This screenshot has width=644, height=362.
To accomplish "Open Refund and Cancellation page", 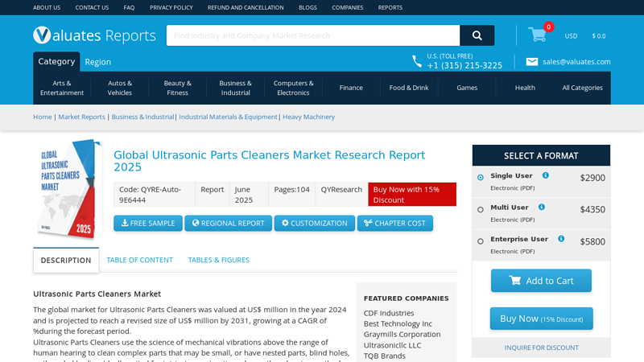I will tap(246, 7).
